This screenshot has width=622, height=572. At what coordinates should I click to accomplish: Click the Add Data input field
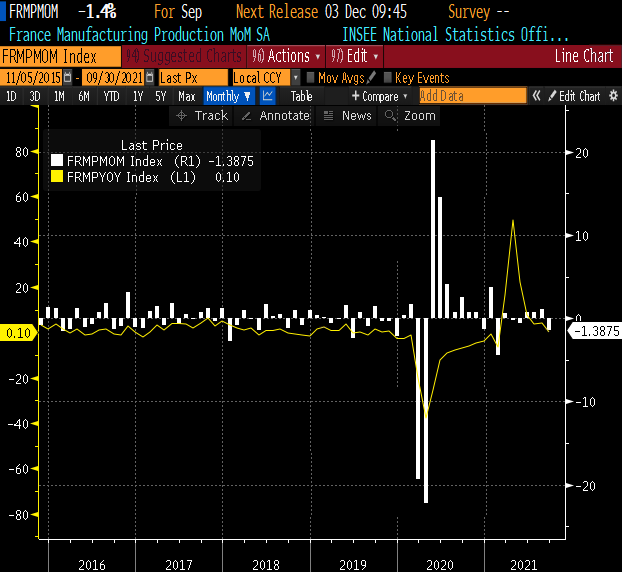(x=472, y=96)
